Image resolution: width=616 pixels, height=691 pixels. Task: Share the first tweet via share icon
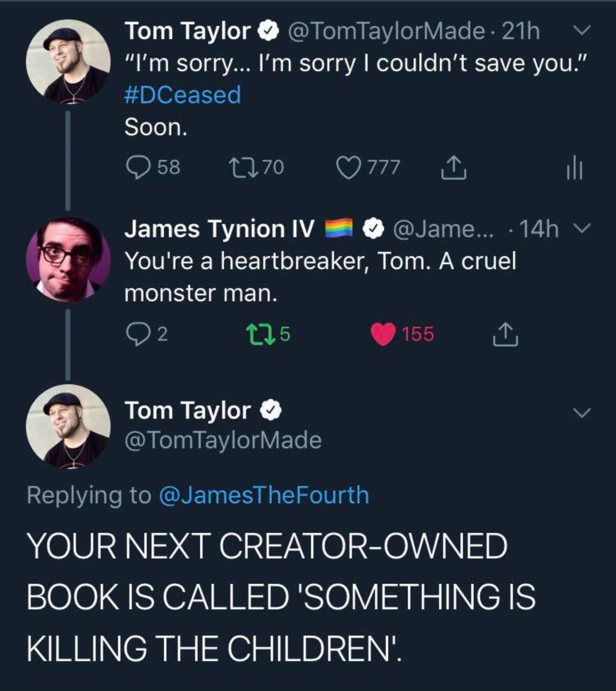(x=454, y=168)
